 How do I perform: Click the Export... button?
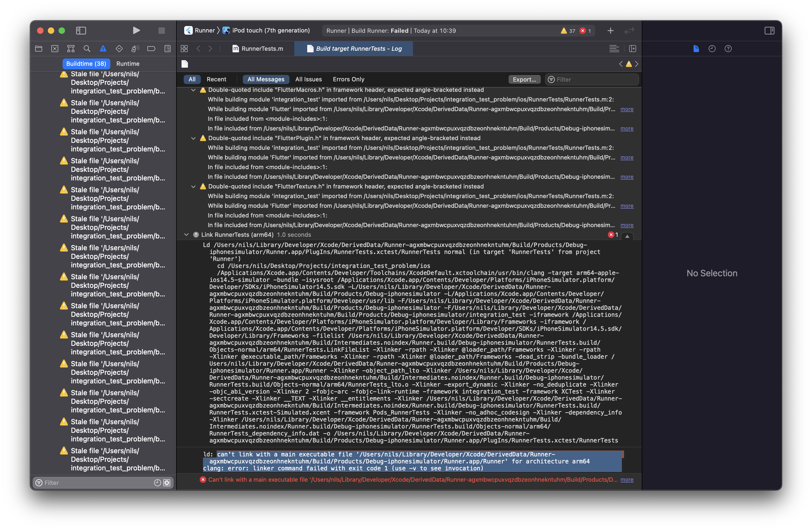pos(524,79)
